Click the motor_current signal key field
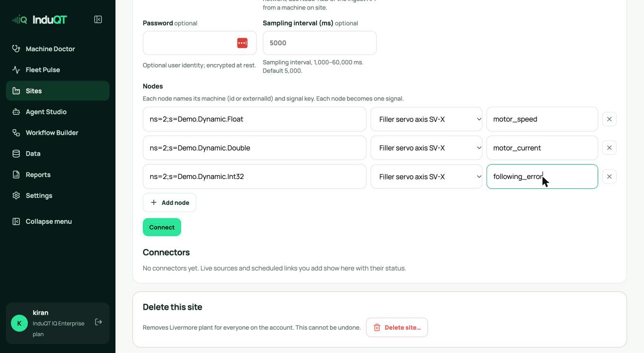 tap(542, 148)
